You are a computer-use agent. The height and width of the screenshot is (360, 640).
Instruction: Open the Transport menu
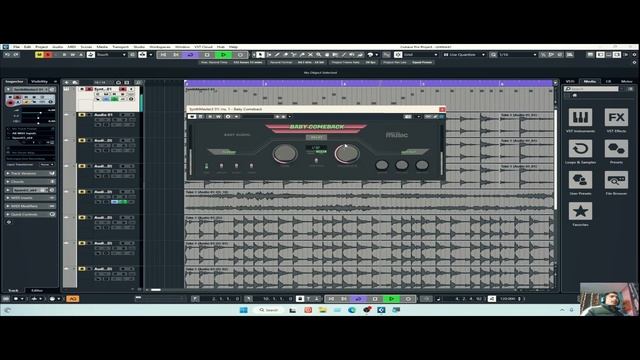point(120,47)
